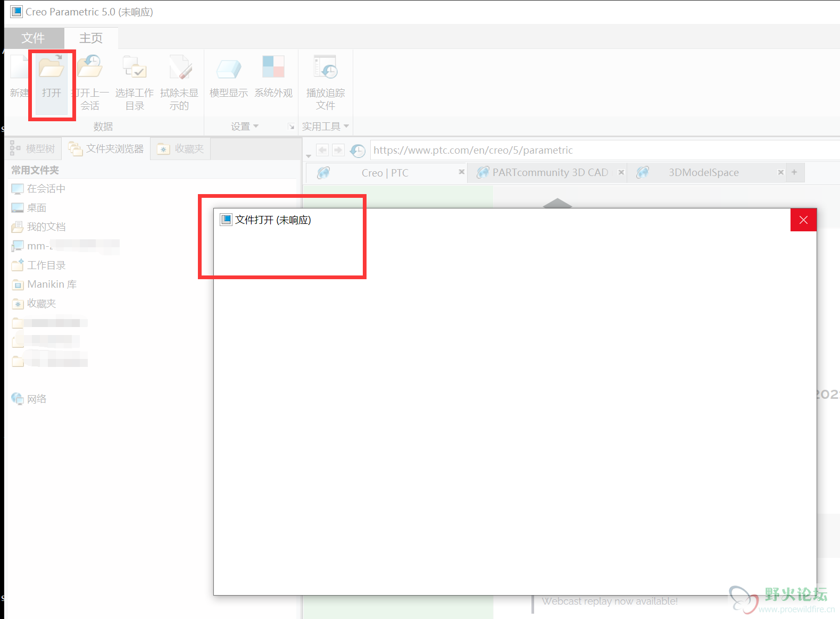Open System Appearance (系统外观) settings
The image size is (840, 619).
[x=273, y=67]
